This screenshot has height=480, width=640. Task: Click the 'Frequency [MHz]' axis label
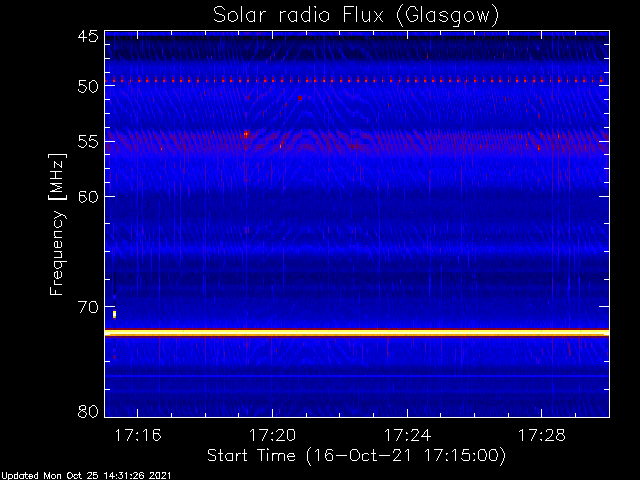coord(57,224)
